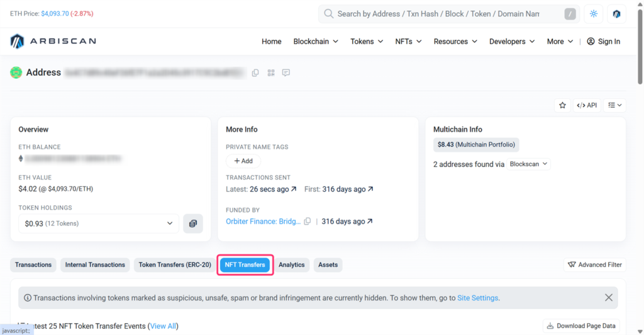Open the Advanced Filter

[594, 265]
